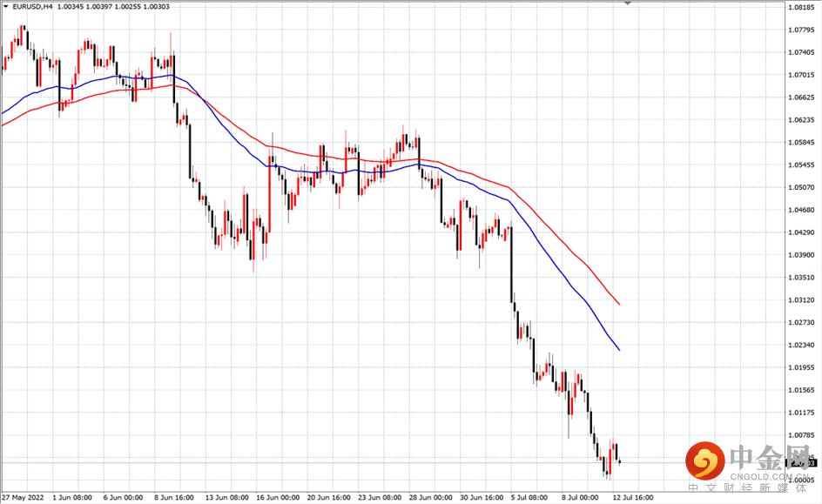
Task: Click the CNGOLD red swirl logo
Action: point(705,461)
